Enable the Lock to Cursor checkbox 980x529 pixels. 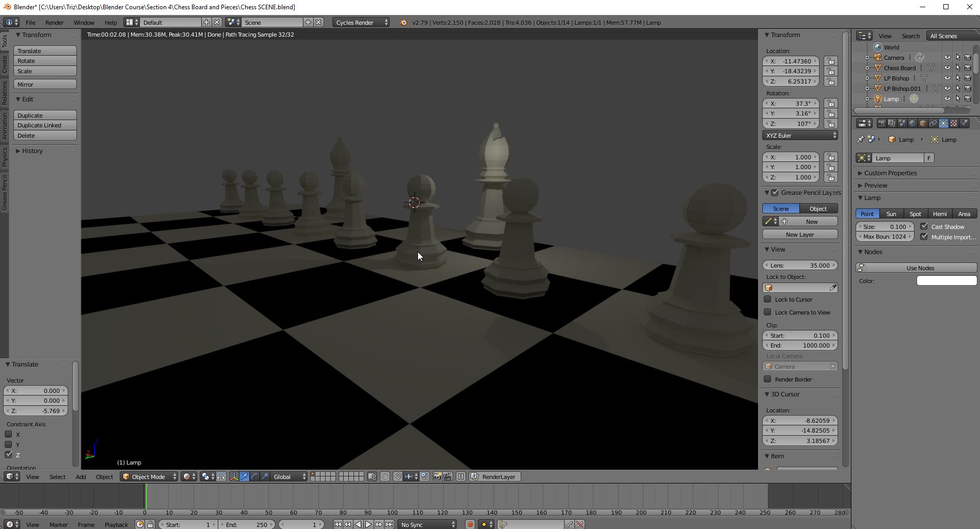(x=767, y=300)
